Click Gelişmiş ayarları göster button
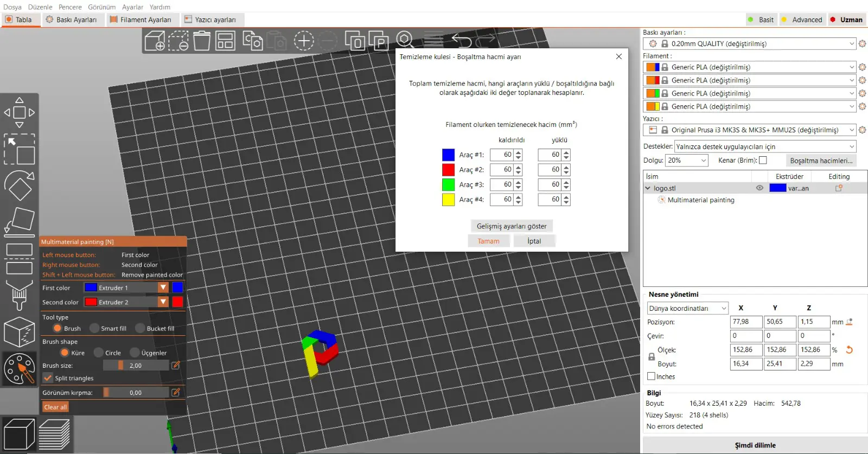 tap(512, 226)
